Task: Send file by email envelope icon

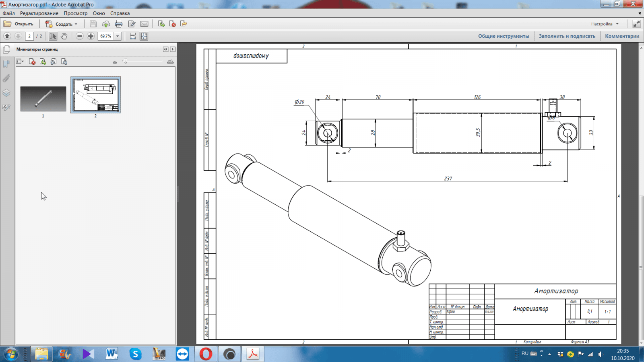Action: (144, 24)
